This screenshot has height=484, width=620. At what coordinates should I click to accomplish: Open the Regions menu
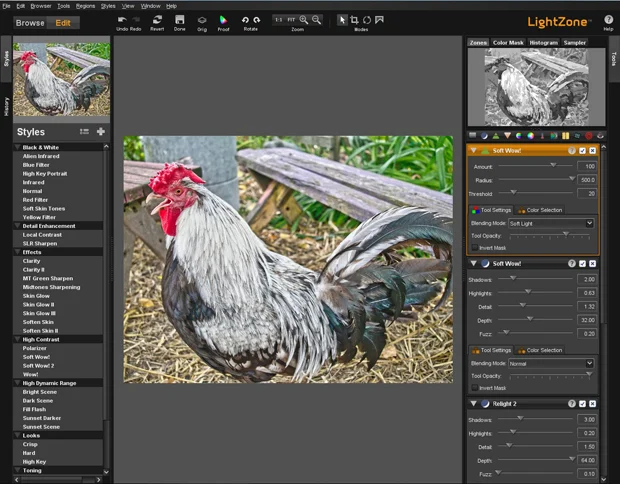point(85,6)
